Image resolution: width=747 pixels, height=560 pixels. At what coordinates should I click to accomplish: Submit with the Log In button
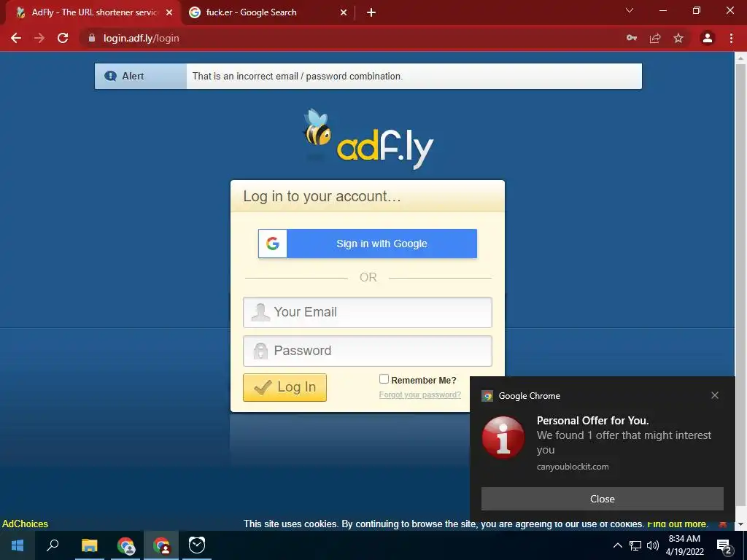coord(285,387)
